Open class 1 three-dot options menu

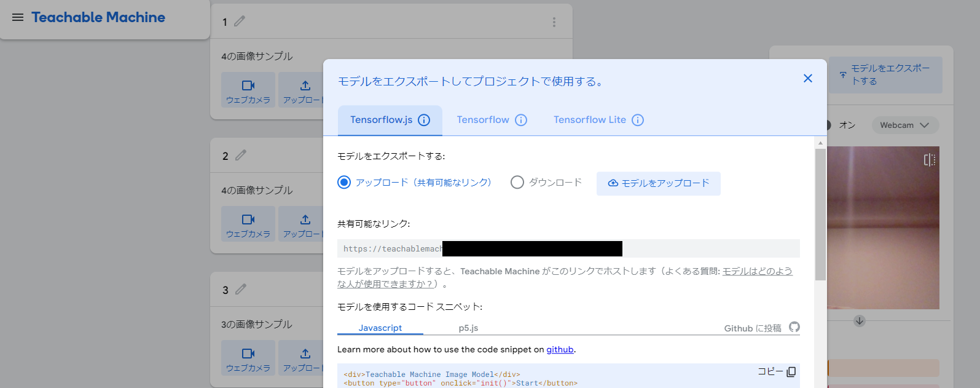click(x=554, y=22)
